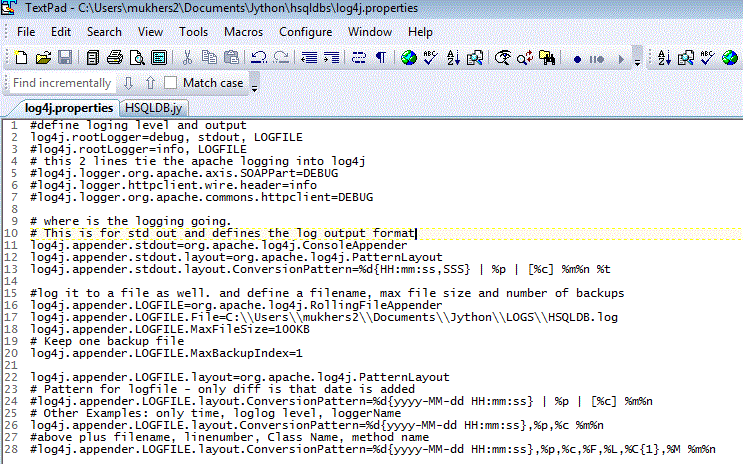Click the line ending in 'ConsoleAppender'
Image resolution: width=743 pixels, height=464 pixels.
(218, 246)
